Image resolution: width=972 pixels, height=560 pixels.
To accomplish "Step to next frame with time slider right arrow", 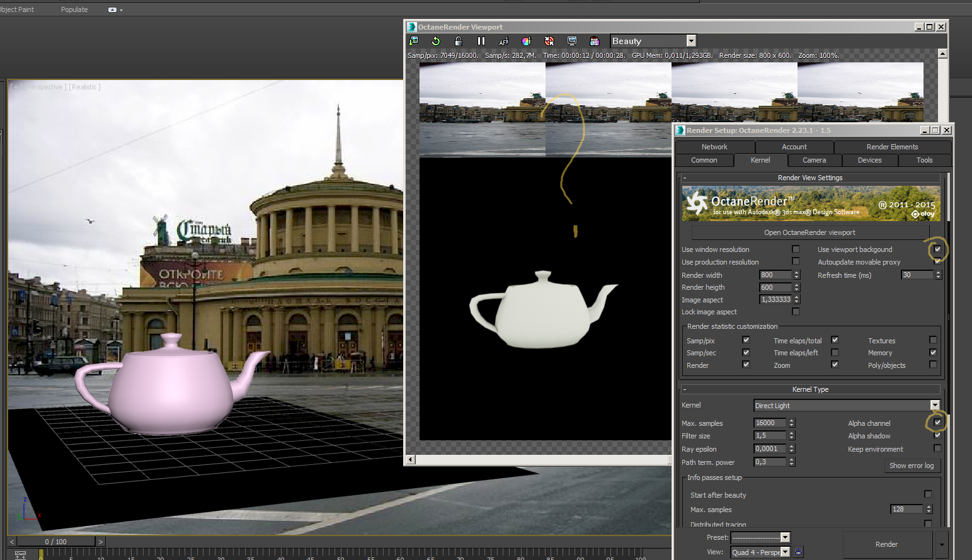I will (x=101, y=542).
